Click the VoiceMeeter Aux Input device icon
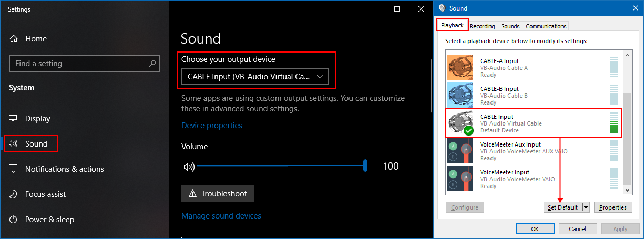This screenshot has width=644, height=239. (460, 151)
